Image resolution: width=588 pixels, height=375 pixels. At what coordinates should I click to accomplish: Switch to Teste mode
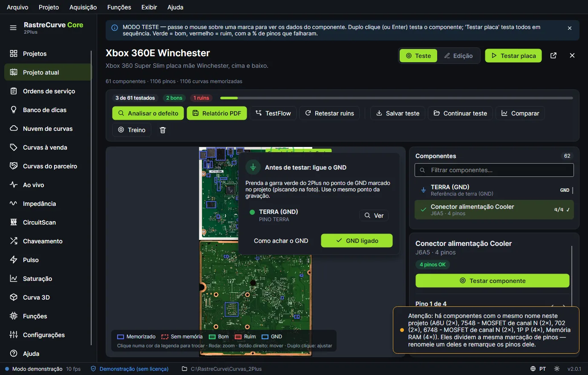[418, 56]
